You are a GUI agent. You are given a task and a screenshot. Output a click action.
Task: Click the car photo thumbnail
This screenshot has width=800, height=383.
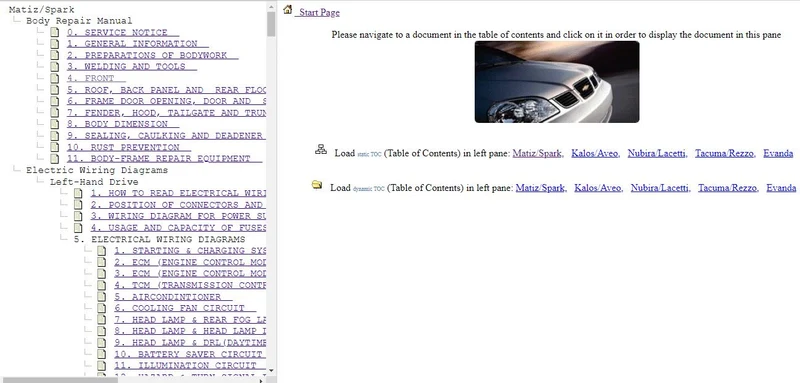point(557,82)
